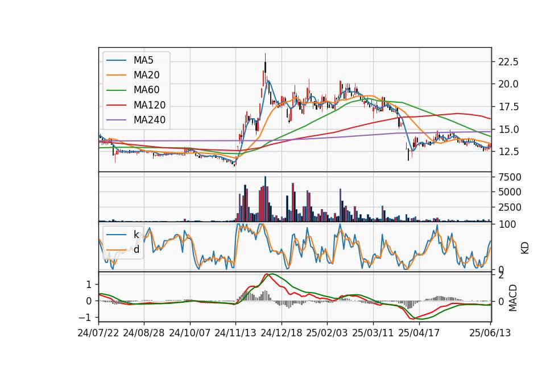The width and height of the screenshot is (546, 392).
Task: Click the MA120 legend label
Action: click(x=150, y=105)
